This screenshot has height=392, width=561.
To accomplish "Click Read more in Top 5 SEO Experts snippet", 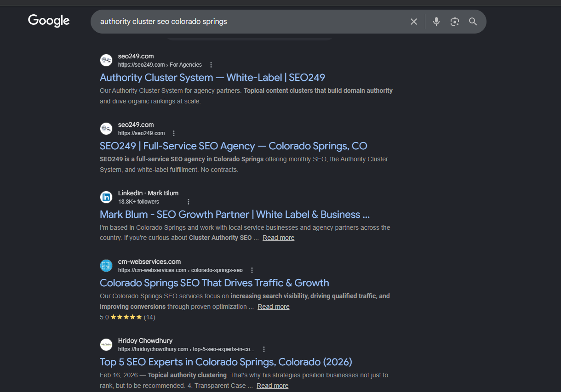I will [x=272, y=386].
